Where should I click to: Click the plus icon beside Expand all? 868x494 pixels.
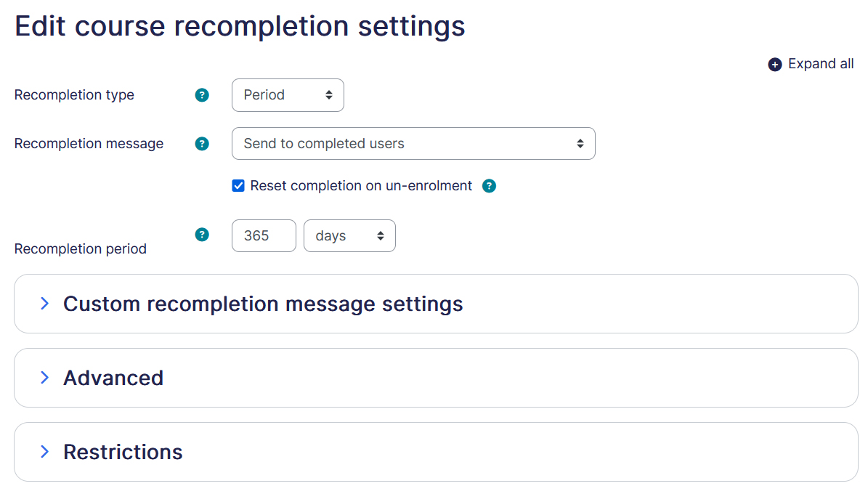tap(774, 64)
